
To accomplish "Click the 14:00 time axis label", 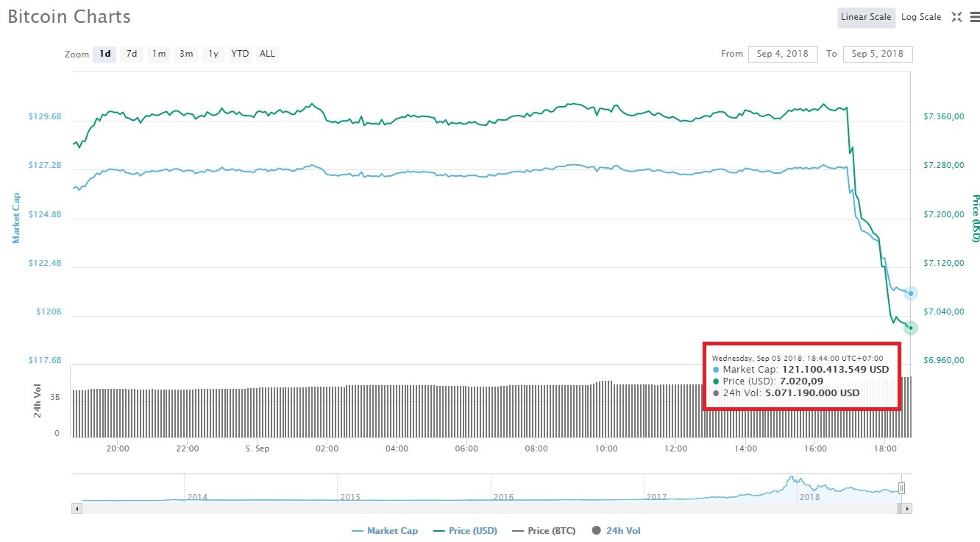I will (x=745, y=448).
